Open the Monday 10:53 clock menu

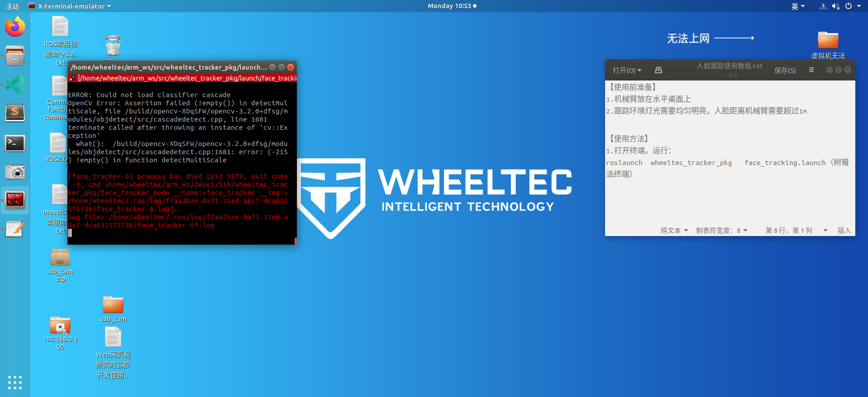pos(452,6)
